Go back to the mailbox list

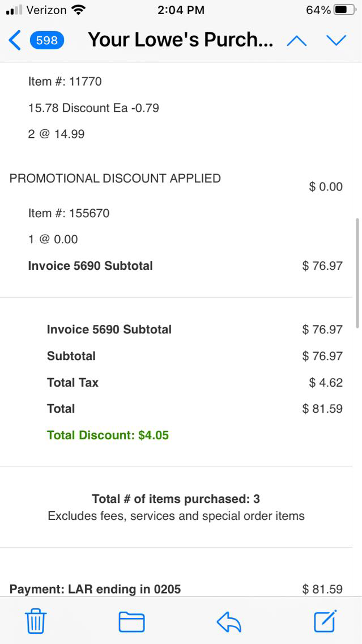tap(15, 40)
